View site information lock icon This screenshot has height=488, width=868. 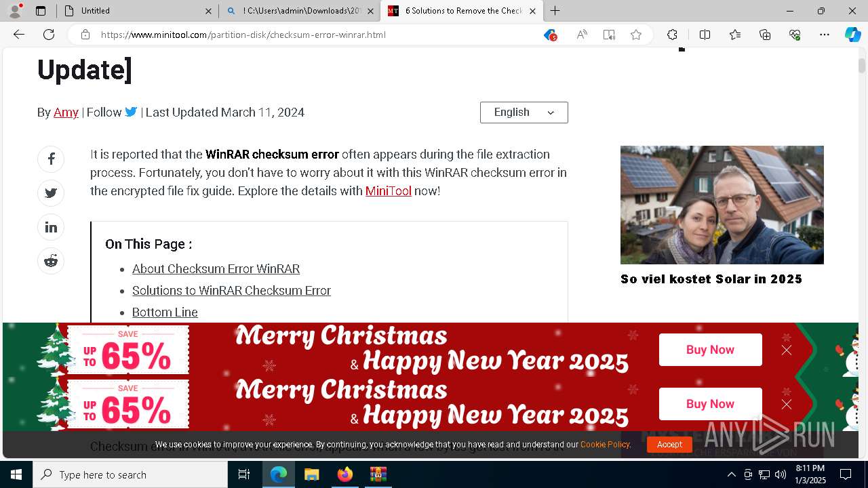[85, 35]
